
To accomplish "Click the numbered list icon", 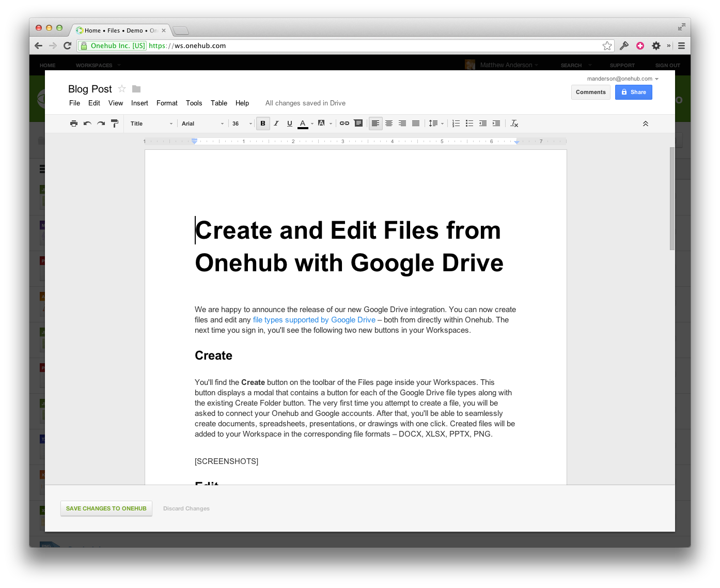I will [x=456, y=123].
